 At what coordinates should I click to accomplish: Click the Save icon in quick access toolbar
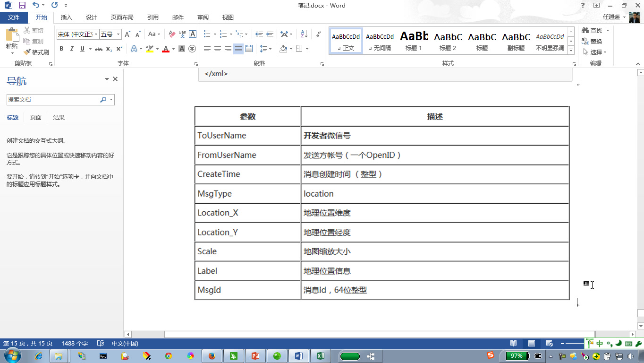22,5
